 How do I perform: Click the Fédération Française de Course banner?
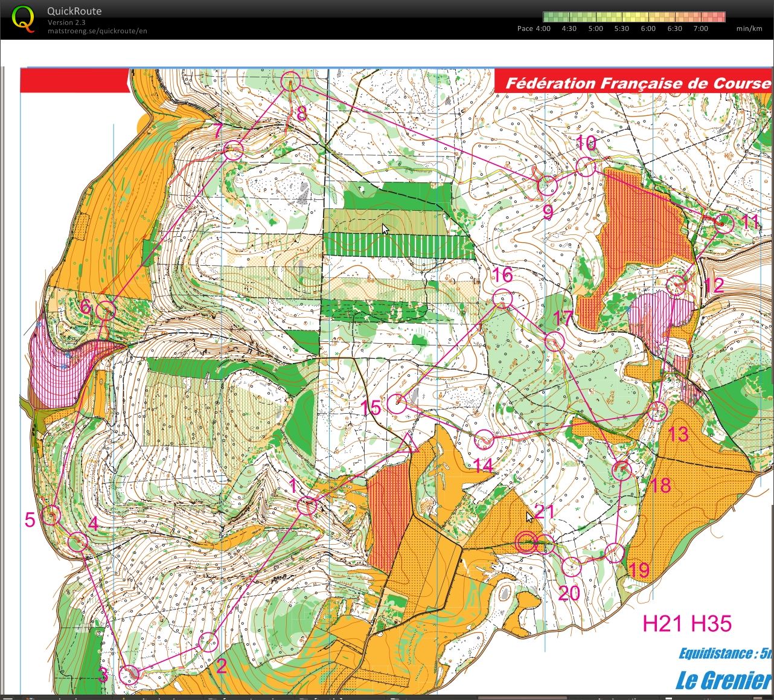click(634, 81)
